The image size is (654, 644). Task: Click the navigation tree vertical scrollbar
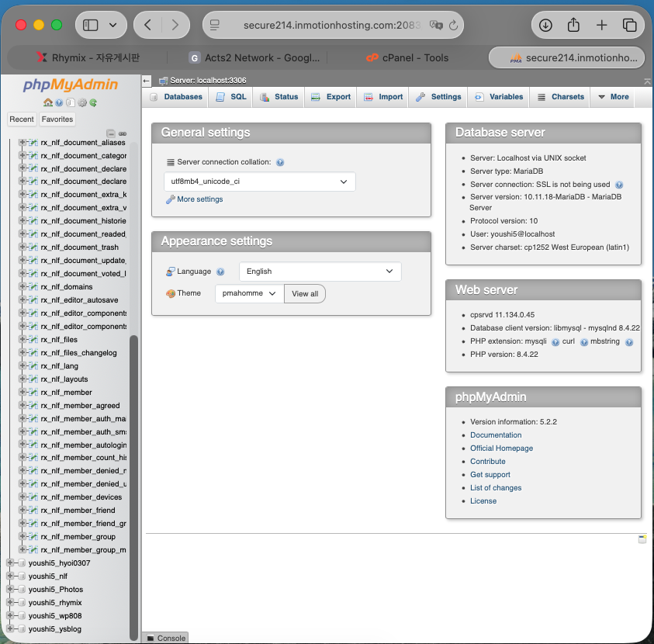133,487
